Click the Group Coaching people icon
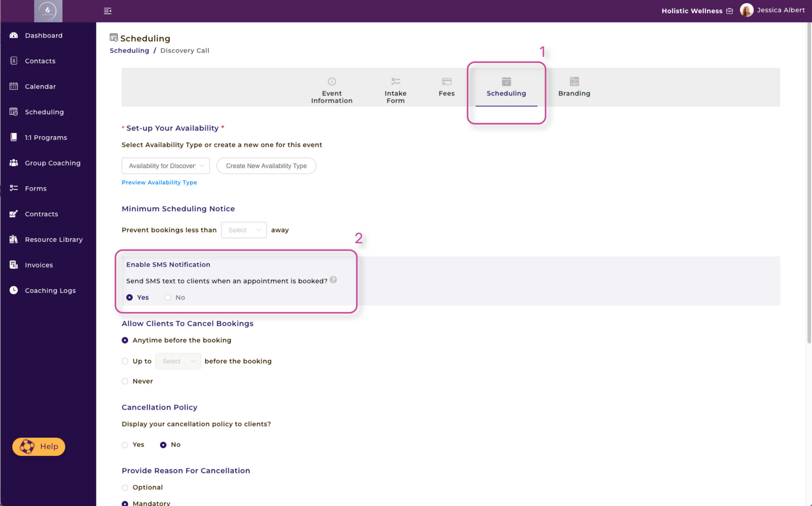 [x=13, y=163]
